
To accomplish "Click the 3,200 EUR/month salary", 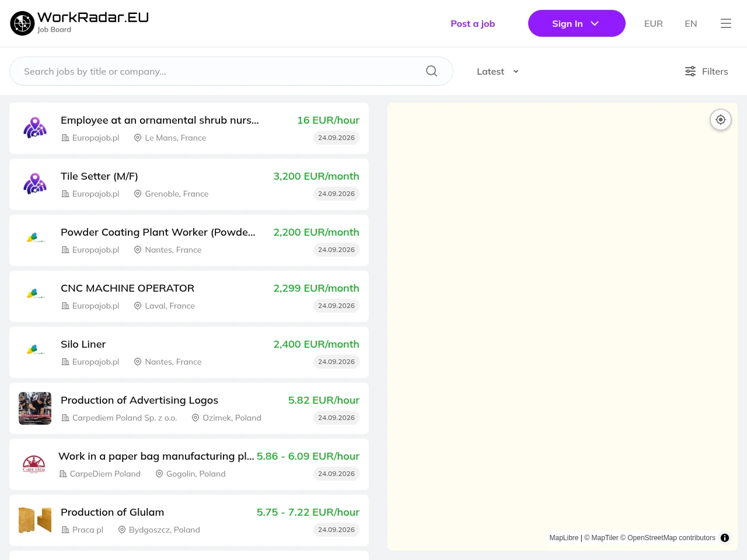I will coord(316,176).
